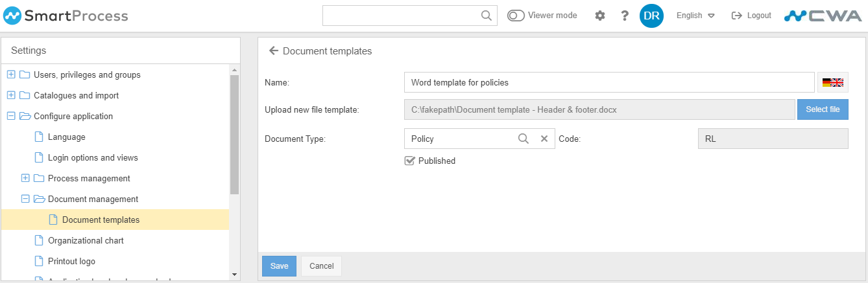Screen dimensions: 868x283
Task: Click the Select file button
Action: [x=823, y=109]
